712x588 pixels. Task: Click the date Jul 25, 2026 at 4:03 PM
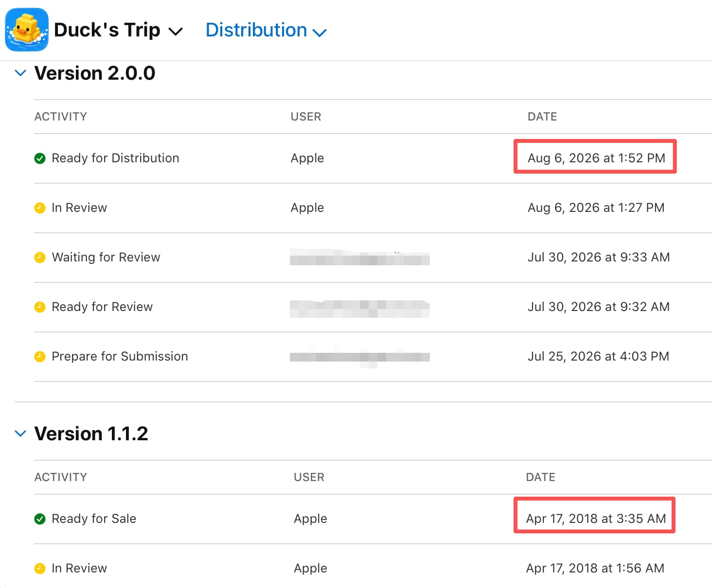tap(598, 356)
